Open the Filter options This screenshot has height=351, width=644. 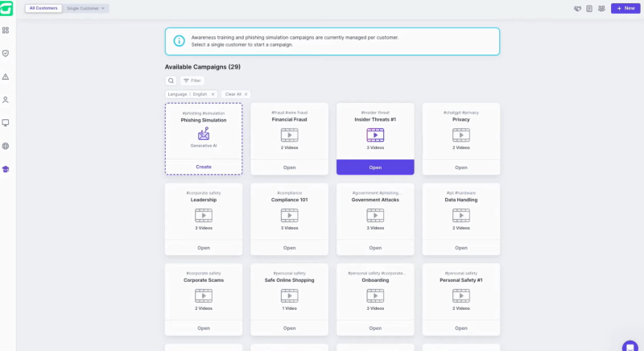coord(192,81)
